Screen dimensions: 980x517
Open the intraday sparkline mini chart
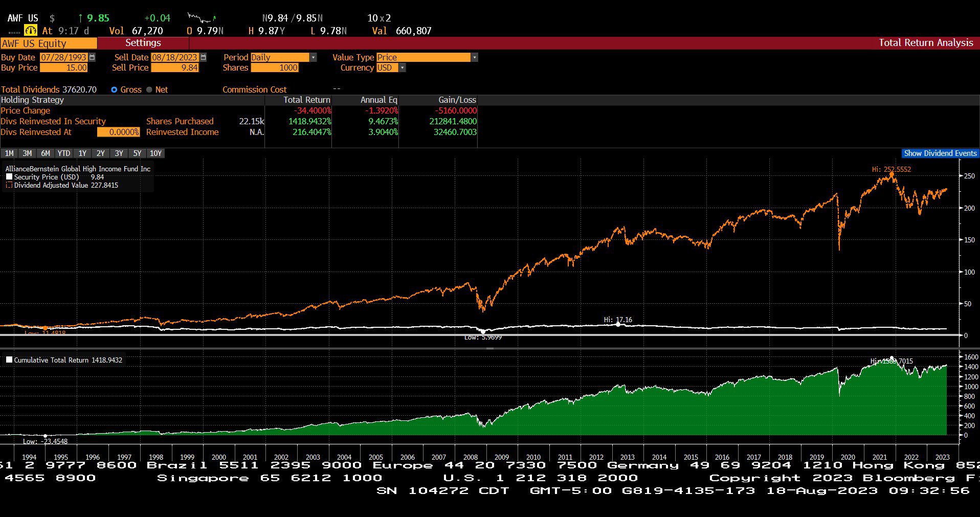click(x=202, y=18)
